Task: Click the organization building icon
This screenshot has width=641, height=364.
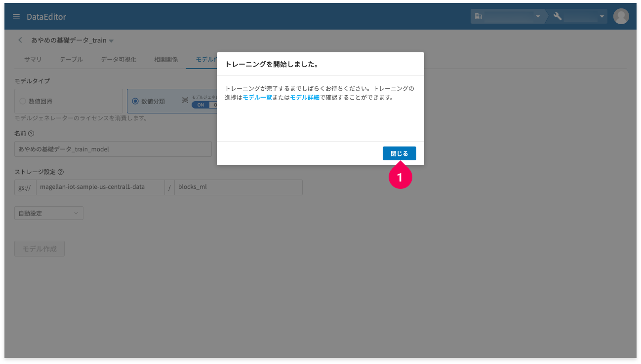Action: click(478, 16)
